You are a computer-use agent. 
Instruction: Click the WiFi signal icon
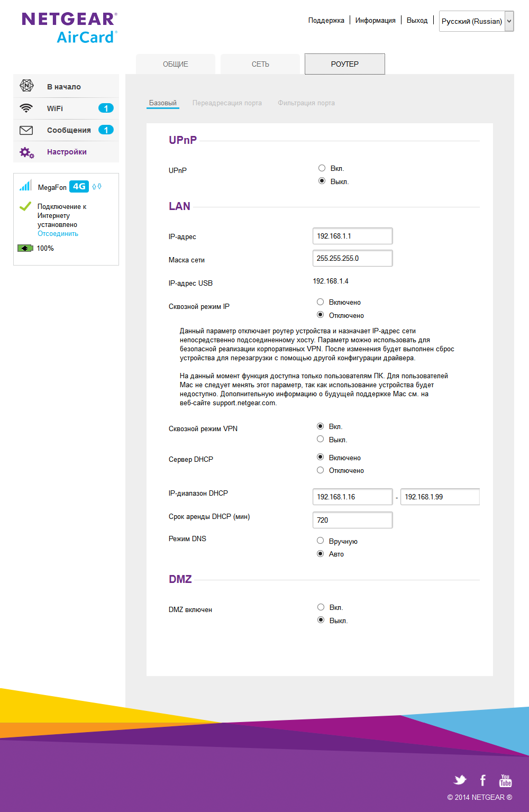[x=26, y=108]
